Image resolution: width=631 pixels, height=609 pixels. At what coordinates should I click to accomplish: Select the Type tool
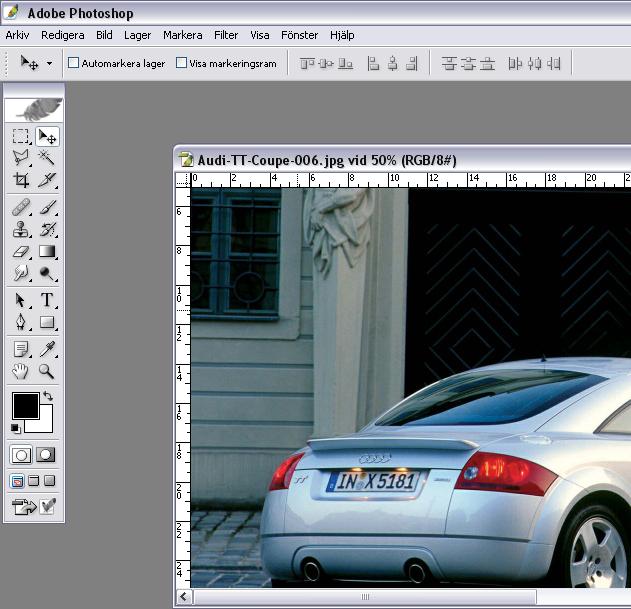47,300
